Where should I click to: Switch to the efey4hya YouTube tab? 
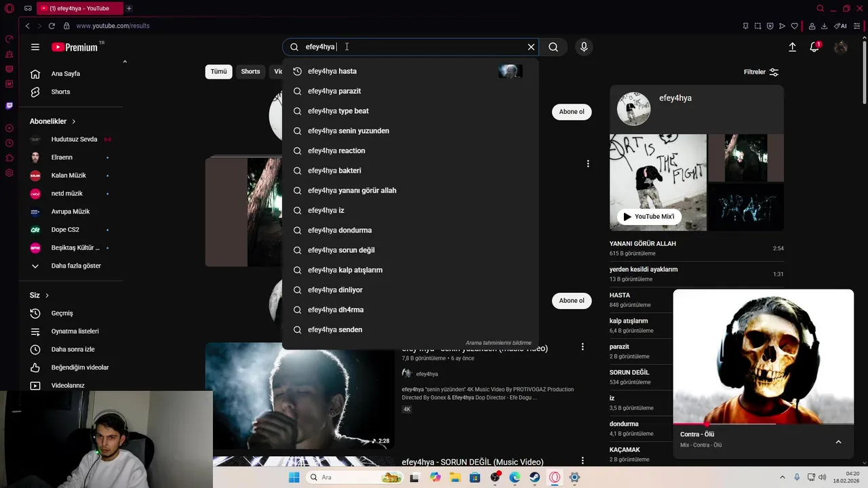pyautogui.click(x=79, y=8)
